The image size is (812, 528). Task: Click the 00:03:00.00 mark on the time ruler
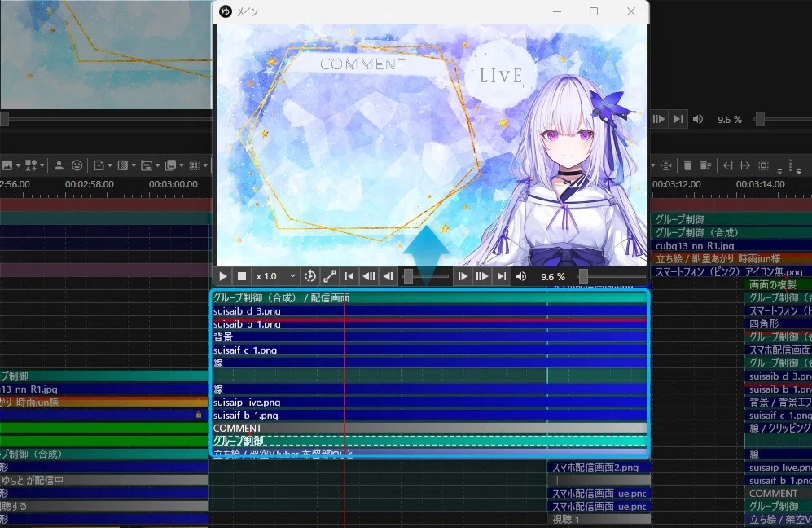173,184
